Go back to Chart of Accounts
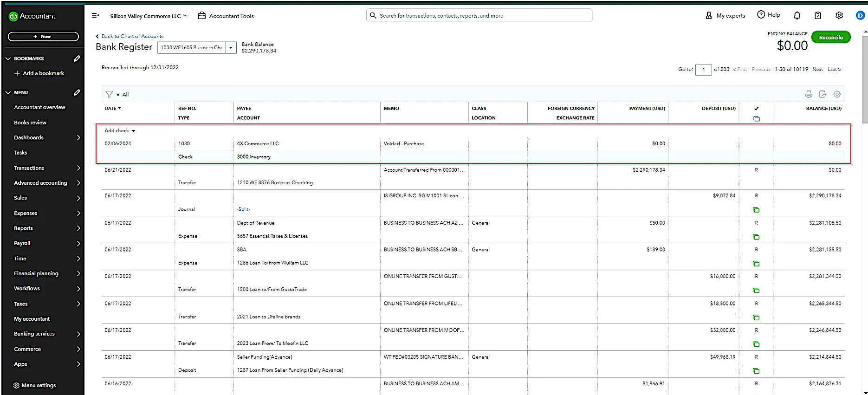This screenshot has height=395, width=868. pos(130,36)
